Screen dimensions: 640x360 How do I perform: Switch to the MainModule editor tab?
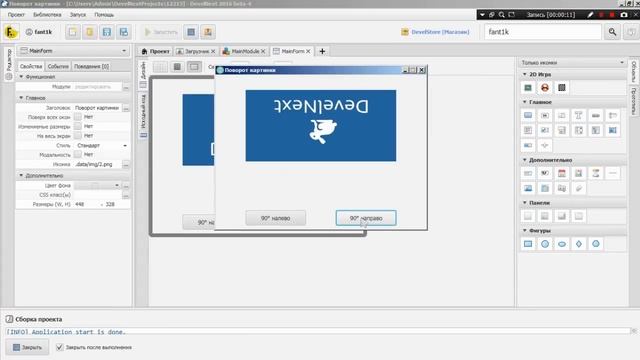coord(245,51)
